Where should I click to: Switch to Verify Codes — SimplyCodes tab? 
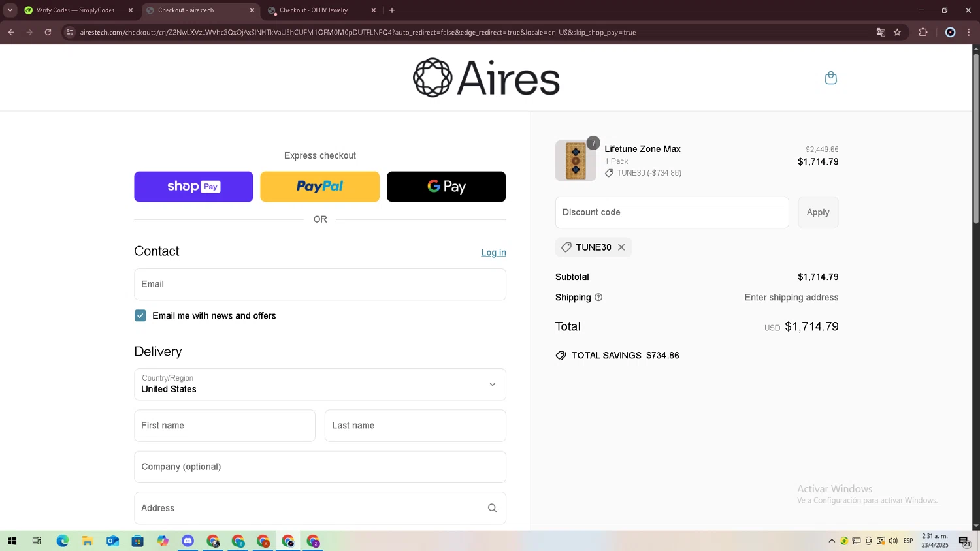(75, 10)
